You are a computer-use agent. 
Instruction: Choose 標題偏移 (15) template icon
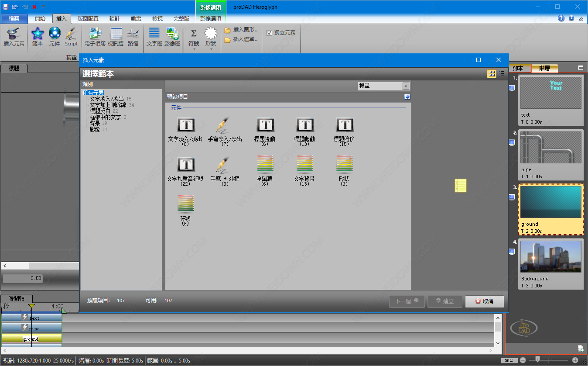[x=344, y=125]
